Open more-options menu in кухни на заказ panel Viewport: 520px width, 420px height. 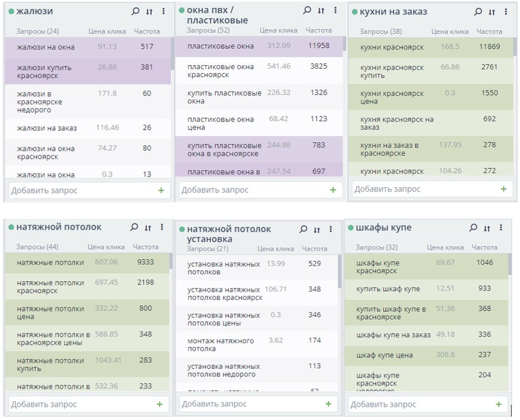pos(507,12)
